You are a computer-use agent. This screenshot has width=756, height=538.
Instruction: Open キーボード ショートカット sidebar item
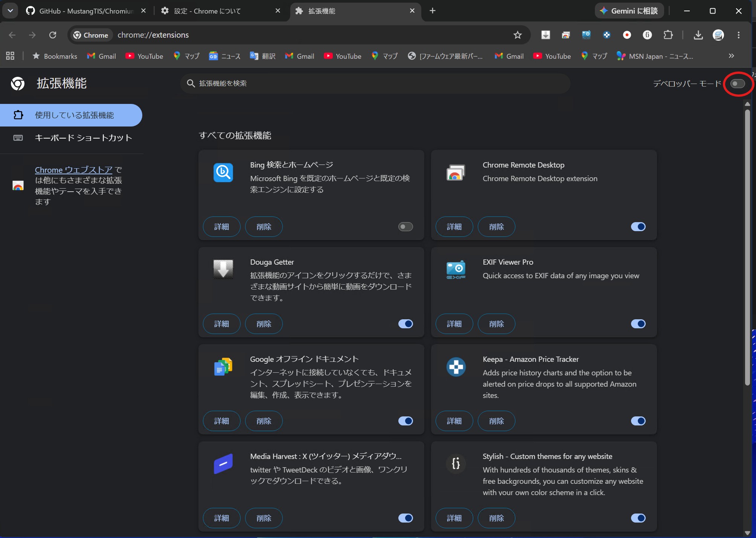(71, 138)
